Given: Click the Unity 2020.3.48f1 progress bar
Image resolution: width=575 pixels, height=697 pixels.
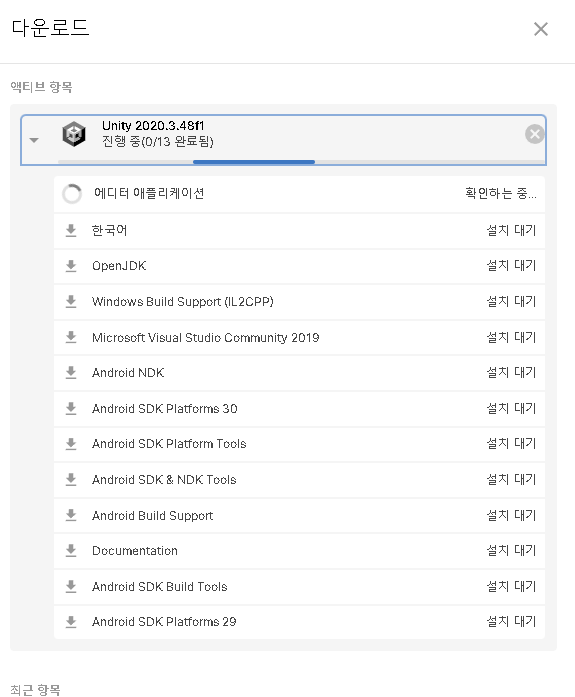Looking at the screenshot, I should 301,162.
